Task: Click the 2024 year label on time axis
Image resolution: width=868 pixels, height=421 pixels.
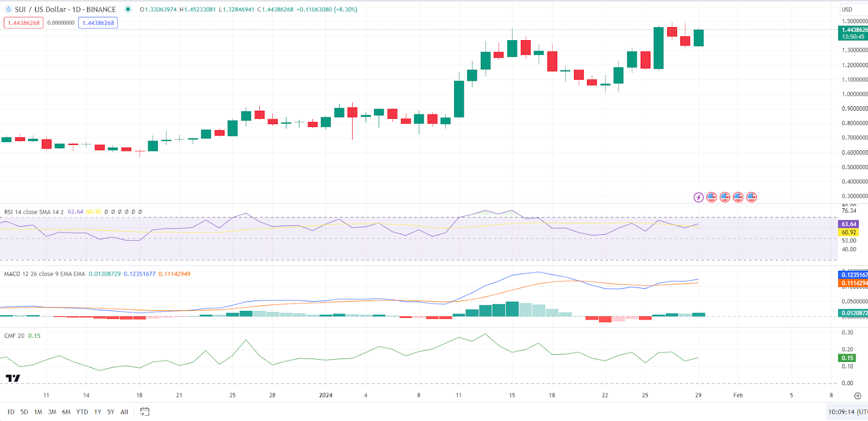Action: point(325,396)
